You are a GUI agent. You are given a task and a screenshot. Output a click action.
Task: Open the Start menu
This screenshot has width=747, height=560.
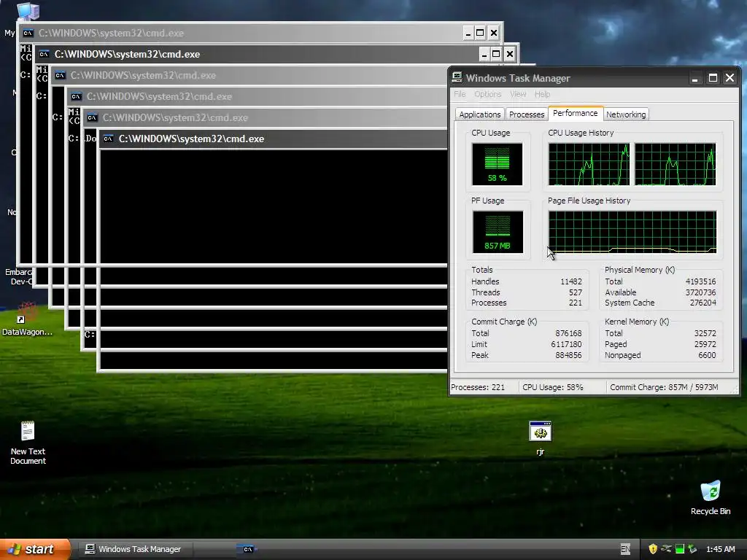pos(35,549)
